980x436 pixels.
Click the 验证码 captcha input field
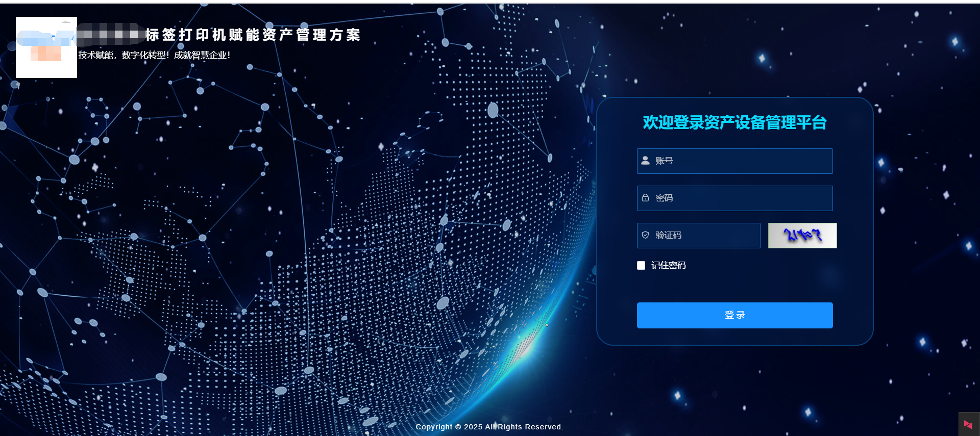[x=698, y=236]
